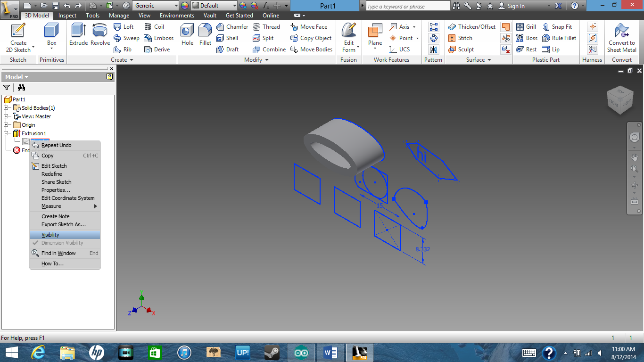Screen dimensions: 644x362
Task: Switch to the Inspect ribbon tab
Action: 67,15
